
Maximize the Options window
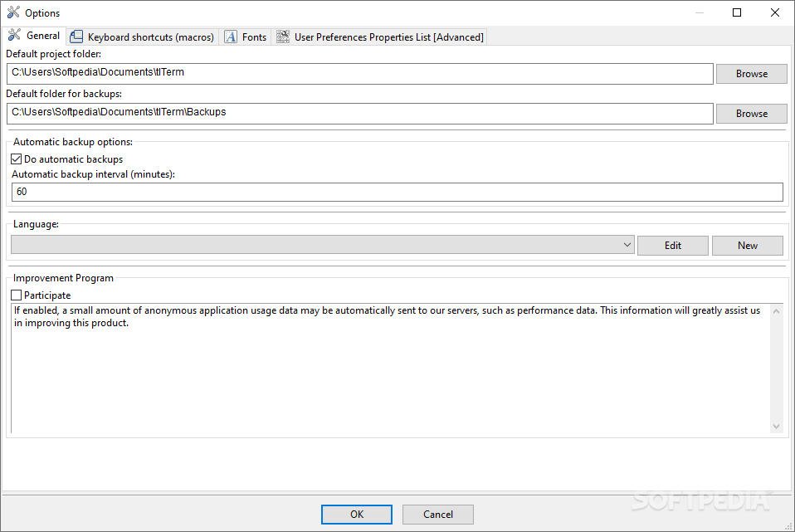tap(737, 12)
